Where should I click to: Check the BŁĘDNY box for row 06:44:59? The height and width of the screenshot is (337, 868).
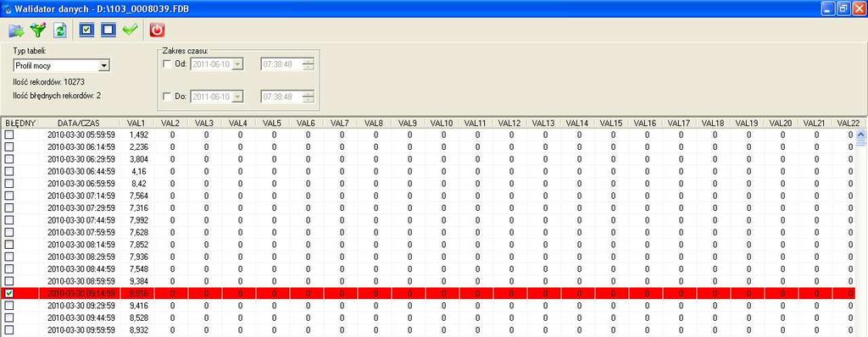coord(8,171)
